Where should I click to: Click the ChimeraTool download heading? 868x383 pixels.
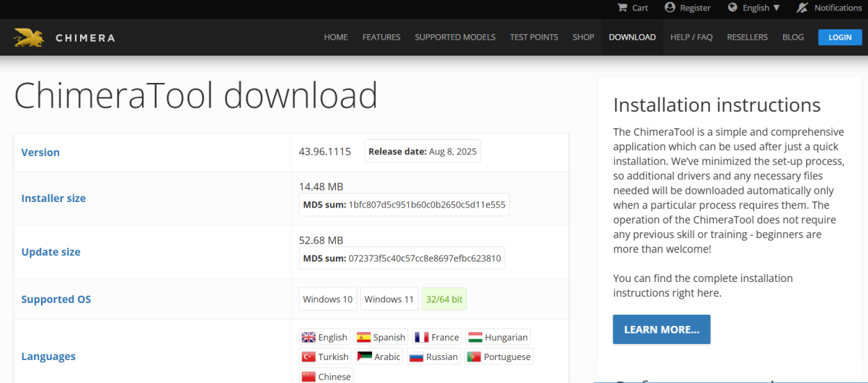click(196, 95)
